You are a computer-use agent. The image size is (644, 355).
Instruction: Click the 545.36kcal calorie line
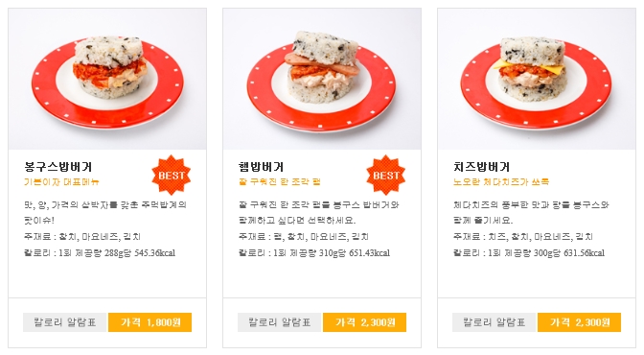click(100, 252)
